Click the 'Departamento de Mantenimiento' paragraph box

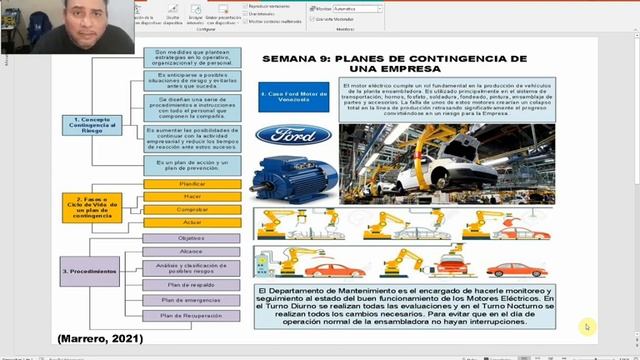pos(404,307)
